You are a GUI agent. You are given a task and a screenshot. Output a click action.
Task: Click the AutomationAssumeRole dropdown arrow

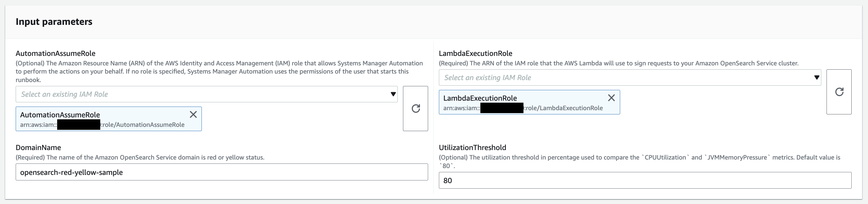tap(393, 94)
